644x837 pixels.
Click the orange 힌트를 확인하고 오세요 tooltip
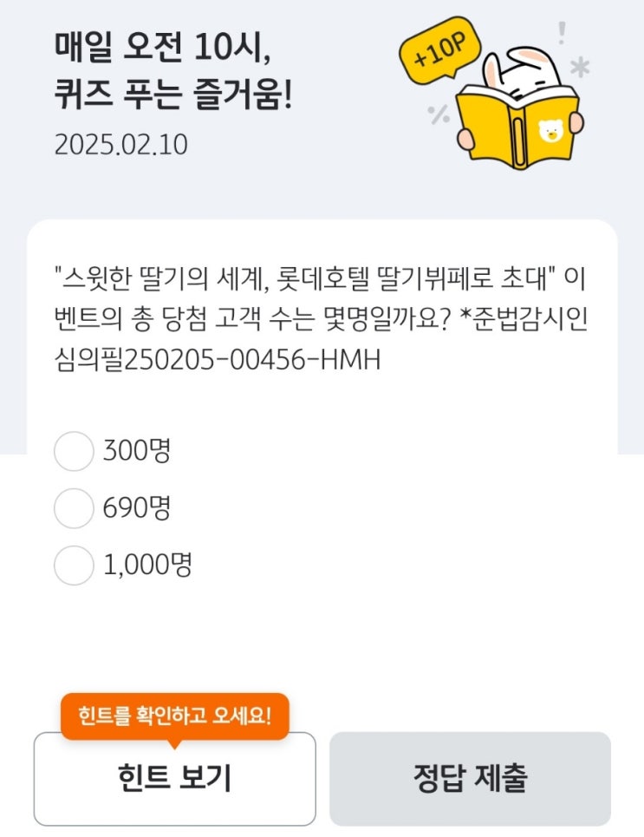pos(174,716)
